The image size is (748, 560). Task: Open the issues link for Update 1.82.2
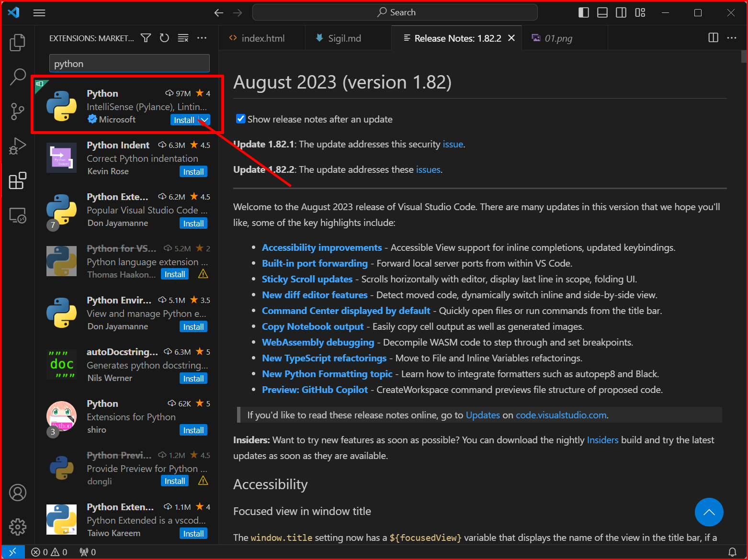428,169
